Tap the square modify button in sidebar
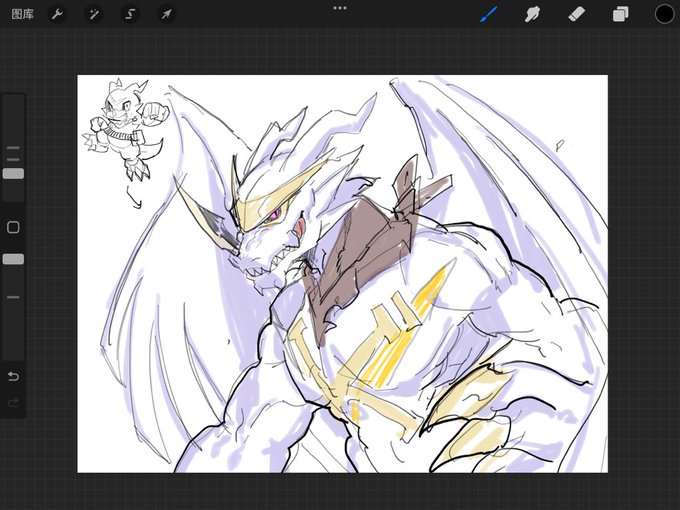Screen dimensions: 680x510 (x=13, y=227)
